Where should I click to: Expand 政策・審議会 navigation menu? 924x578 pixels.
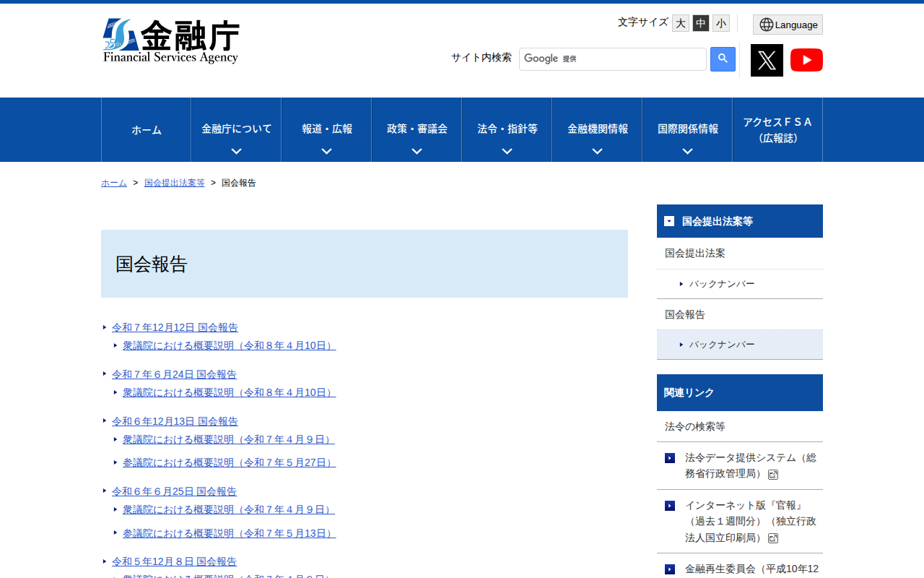tap(417, 130)
